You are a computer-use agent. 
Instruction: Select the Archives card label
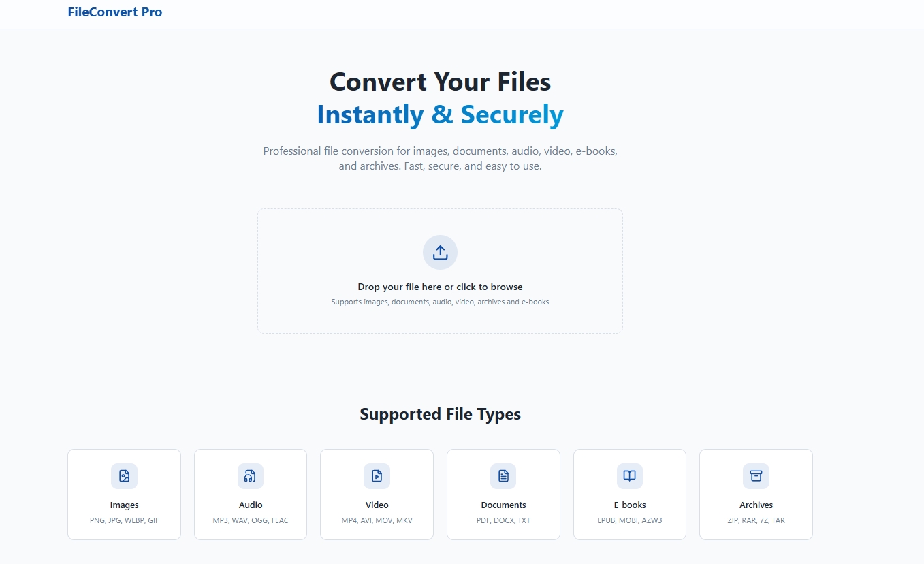pos(756,505)
